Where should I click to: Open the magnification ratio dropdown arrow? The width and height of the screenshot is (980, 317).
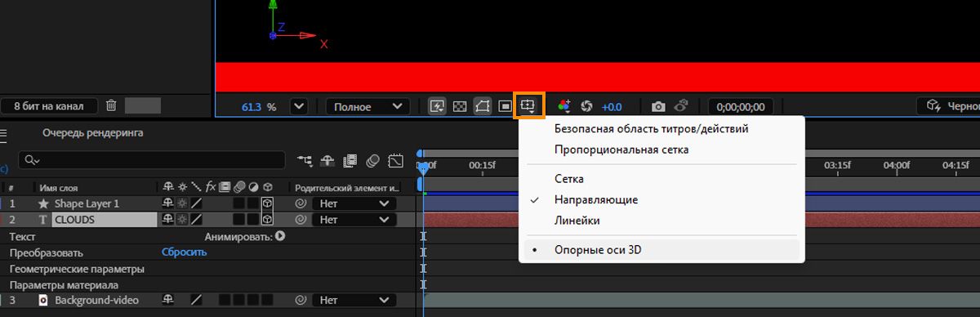(x=298, y=106)
